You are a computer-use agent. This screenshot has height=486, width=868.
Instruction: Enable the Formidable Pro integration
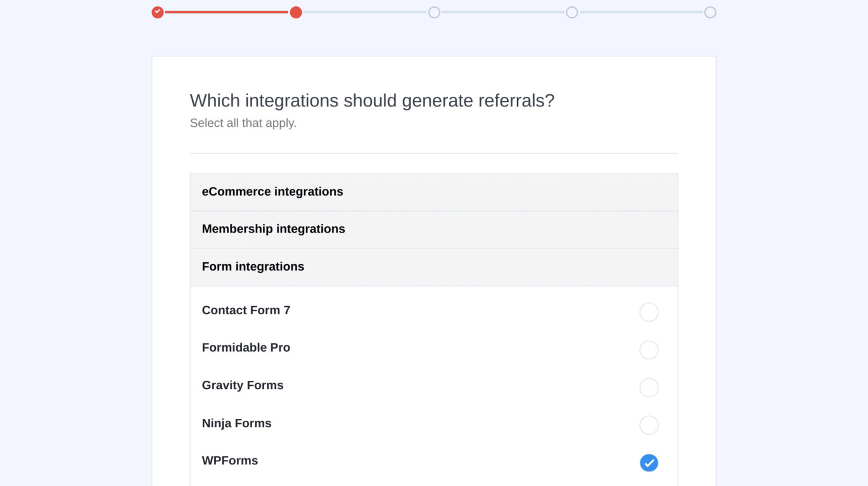tap(649, 350)
